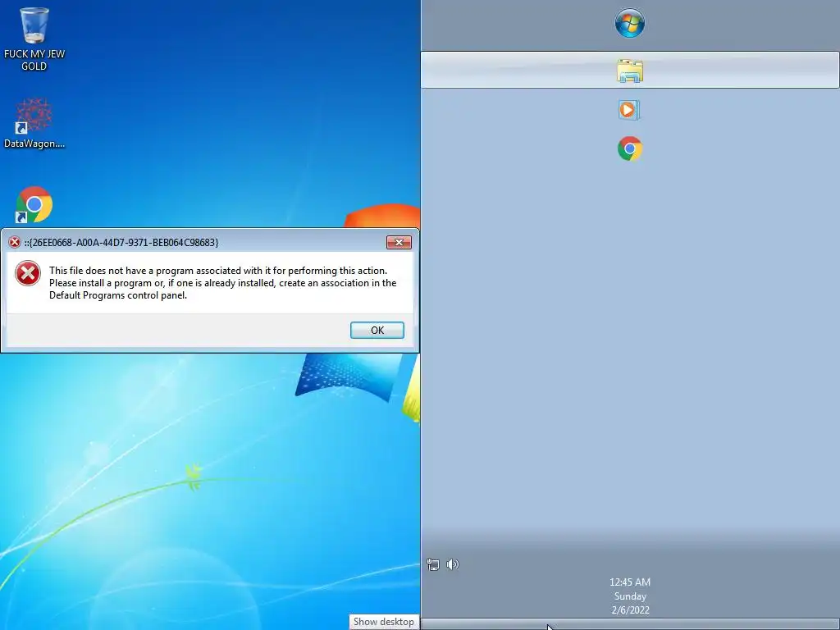Screen dimensions: 840x630
Task: Click the volume speaker tray icon
Action: [x=453, y=564]
